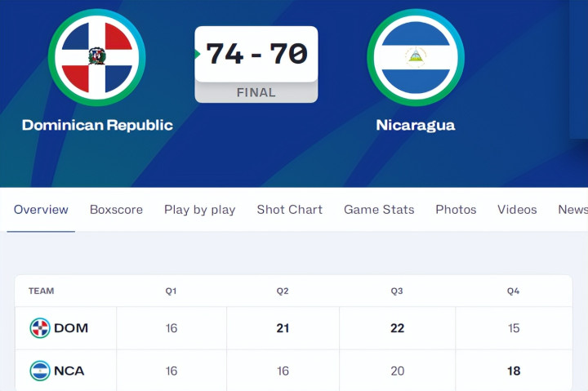Click the Nicaragua flag logo
The image size is (588, 391).
click(416, 57)
